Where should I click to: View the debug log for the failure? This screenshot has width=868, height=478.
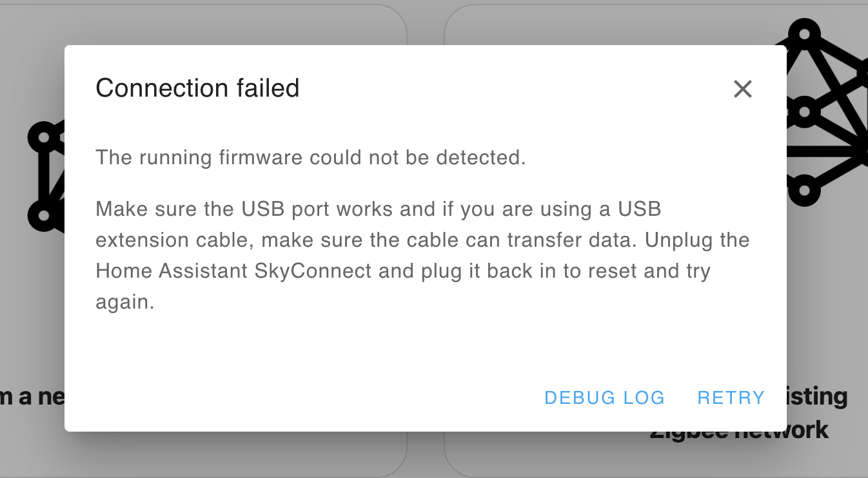point(604,397)
